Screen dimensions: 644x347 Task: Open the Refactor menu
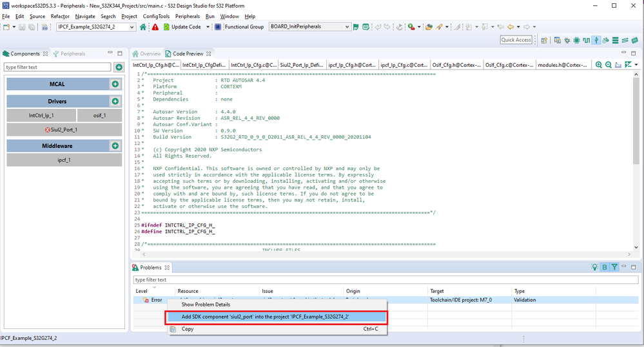point(60,16)
